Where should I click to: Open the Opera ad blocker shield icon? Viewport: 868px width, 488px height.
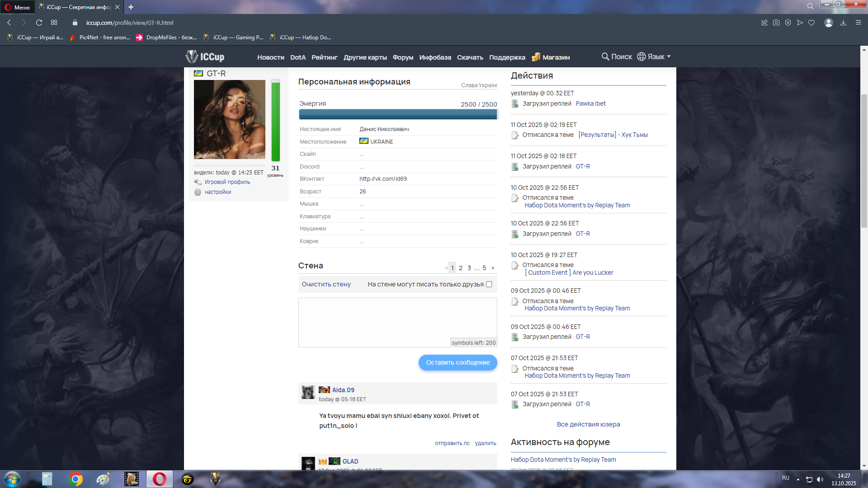[x=788, y=23]
